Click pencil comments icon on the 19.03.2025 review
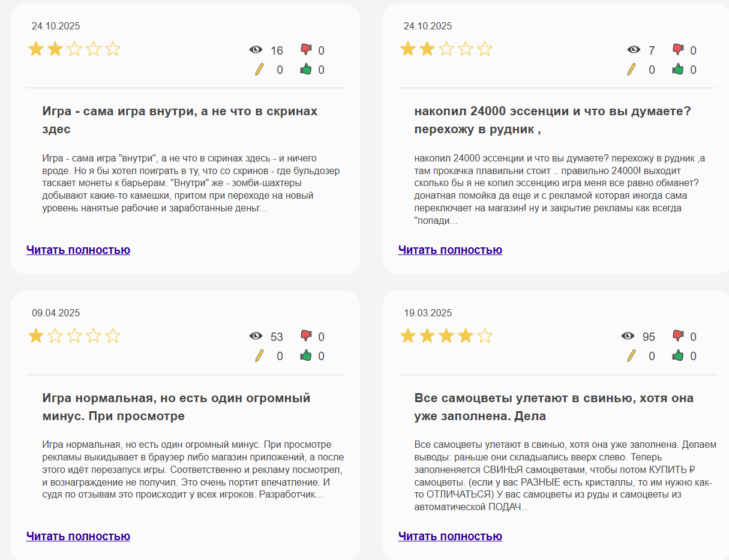The image size is (729, 560). point(631,356)
